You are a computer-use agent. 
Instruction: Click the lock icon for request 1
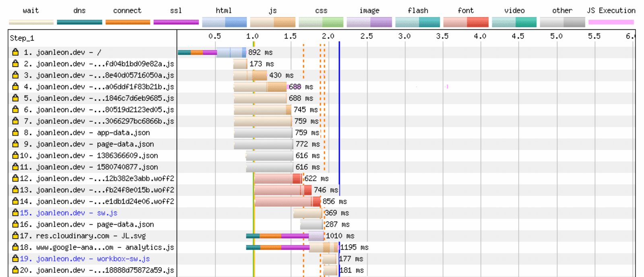(15, 52)
